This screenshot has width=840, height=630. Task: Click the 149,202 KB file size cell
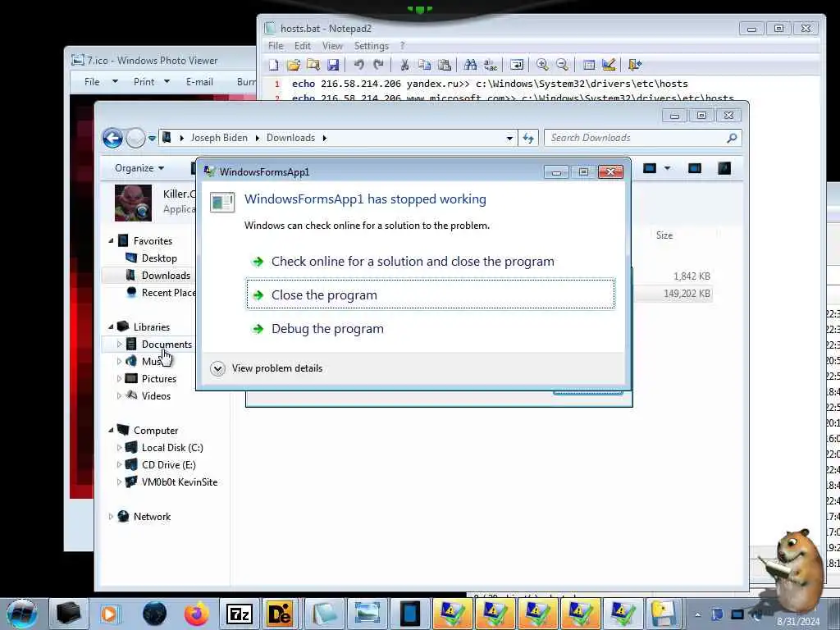pyautogui.click(x=687, y=294)
